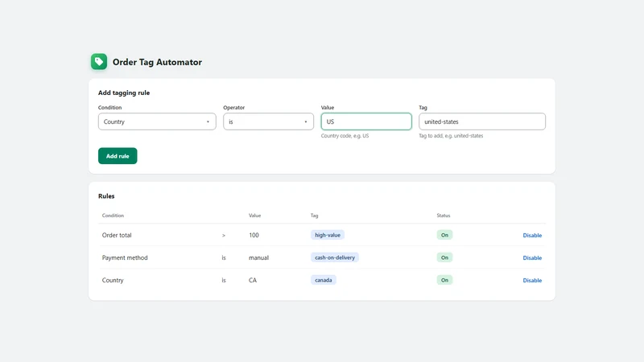Click the On status of Payment method rule
This screenshot has width=644, height=362.
coord(444,257)
